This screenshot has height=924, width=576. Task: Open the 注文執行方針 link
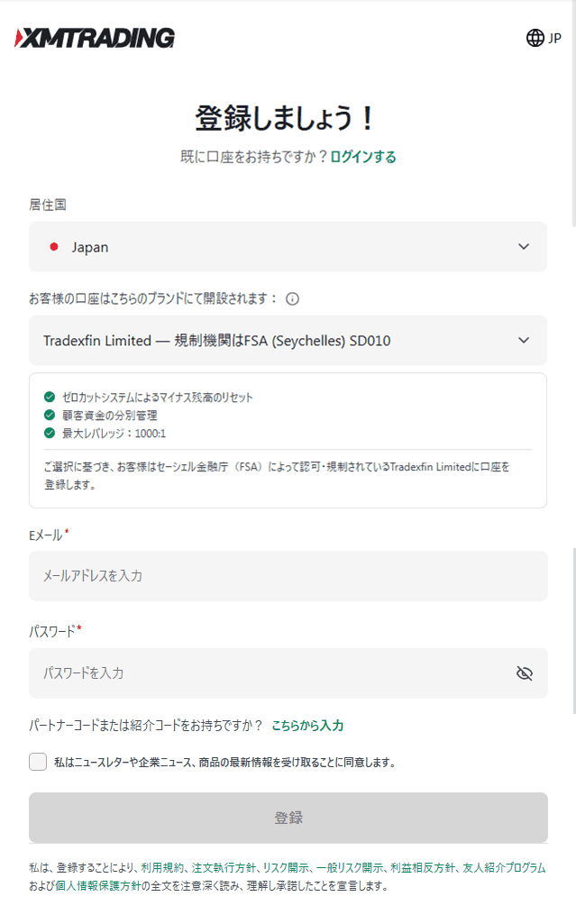point(224,867)
